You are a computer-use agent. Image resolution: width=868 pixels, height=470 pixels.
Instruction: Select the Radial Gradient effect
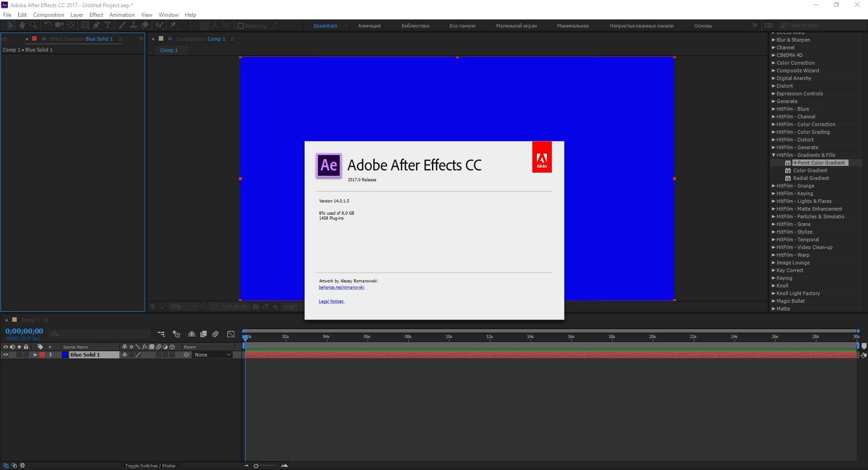[811, 178]
